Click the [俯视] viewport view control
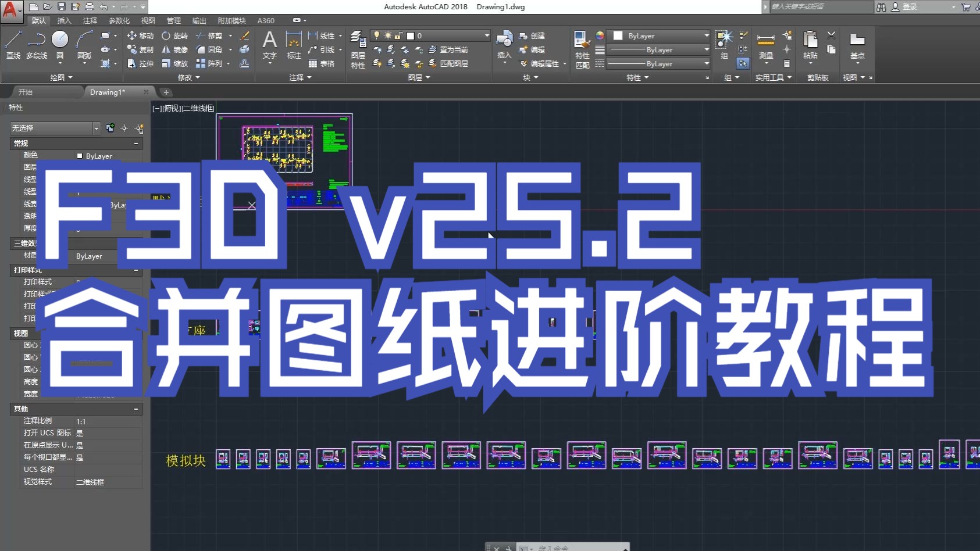This screenshot has width=980, height=551. [x=172, y=108]
